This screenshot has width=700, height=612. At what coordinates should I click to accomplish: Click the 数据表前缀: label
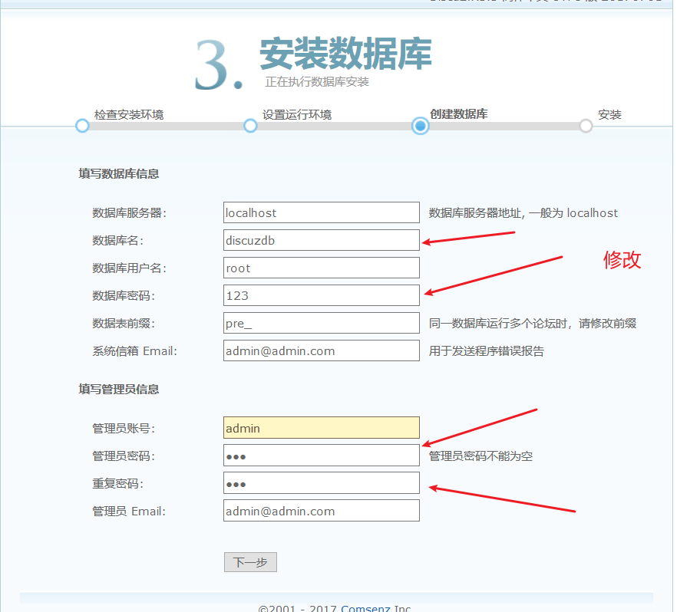tap(124, 324)
